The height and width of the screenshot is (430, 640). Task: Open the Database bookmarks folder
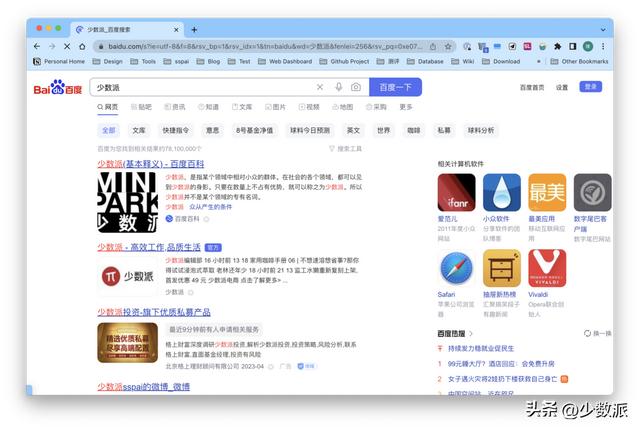[425, 61]
